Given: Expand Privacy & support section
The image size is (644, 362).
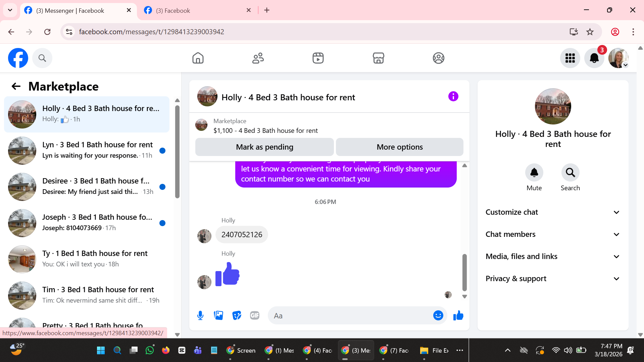Looking at the screenshot, I should (x=553, y=278).
